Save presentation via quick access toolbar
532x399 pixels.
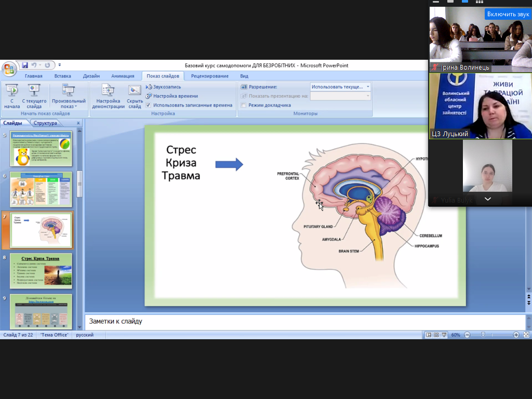pos(24,65)
